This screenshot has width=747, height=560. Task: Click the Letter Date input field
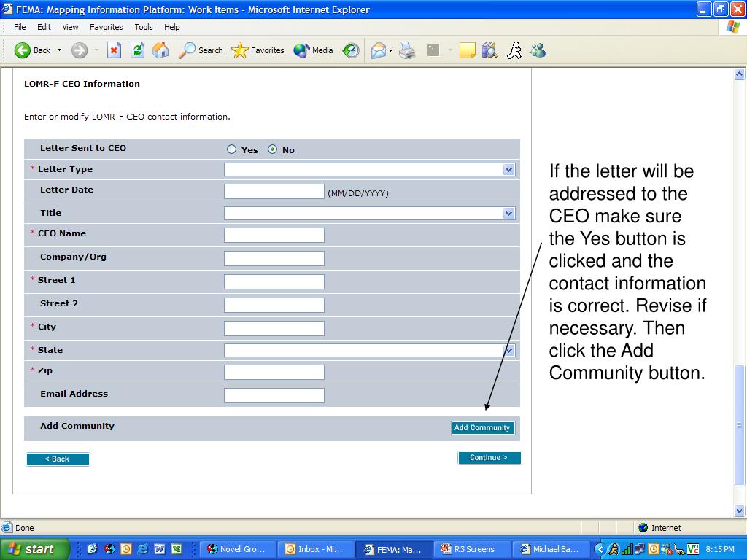pyautogui.click(x=274, y=192)
